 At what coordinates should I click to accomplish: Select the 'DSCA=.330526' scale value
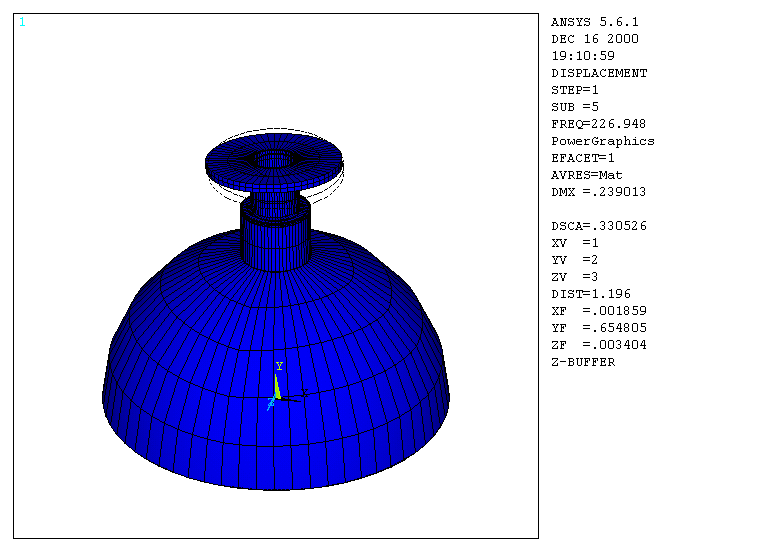(x=599, y=226)
